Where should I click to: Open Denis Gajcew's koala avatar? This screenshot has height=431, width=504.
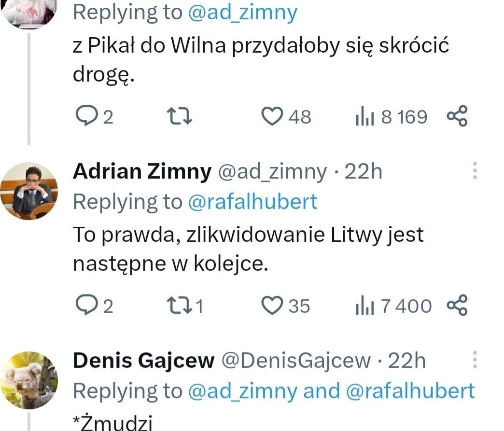tap(28, 380)
